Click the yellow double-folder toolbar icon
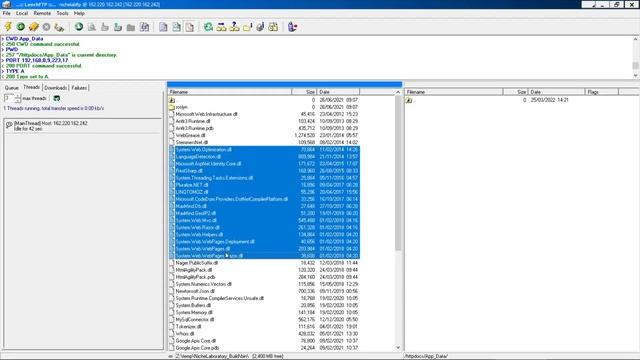This screenshot has width=640, height=360. click(273, 27)
